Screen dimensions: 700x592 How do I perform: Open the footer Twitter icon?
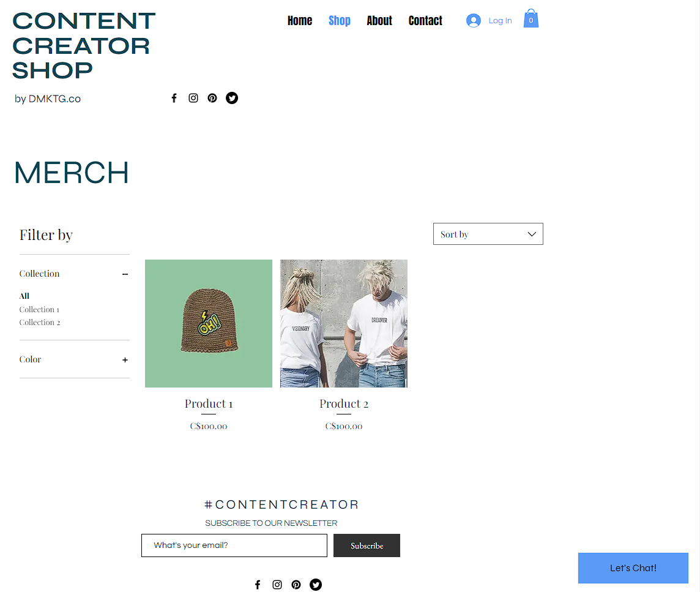[x=316, y=585]
